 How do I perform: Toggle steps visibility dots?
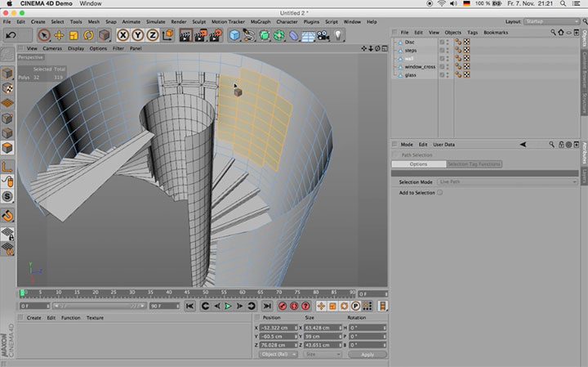pyautogui.click(x=448, y=51)
